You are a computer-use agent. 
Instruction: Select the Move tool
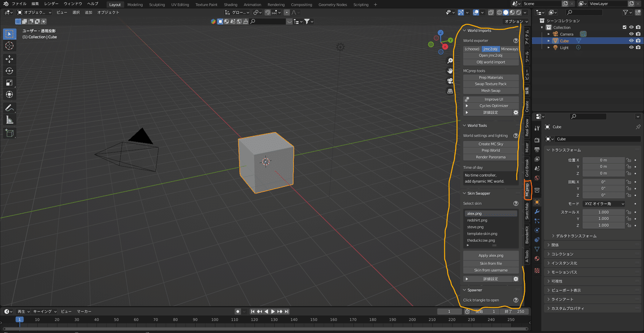(x=10, y=59)
